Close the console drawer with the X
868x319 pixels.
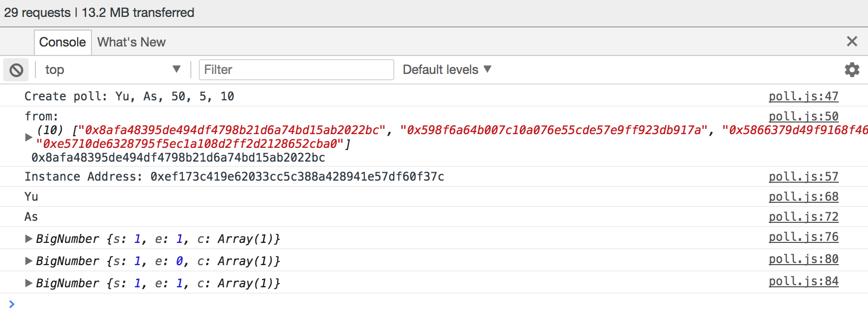point(852,41)
